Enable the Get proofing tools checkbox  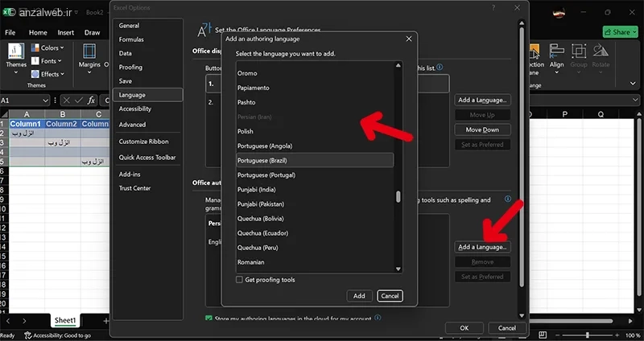[x=239, y=280]
